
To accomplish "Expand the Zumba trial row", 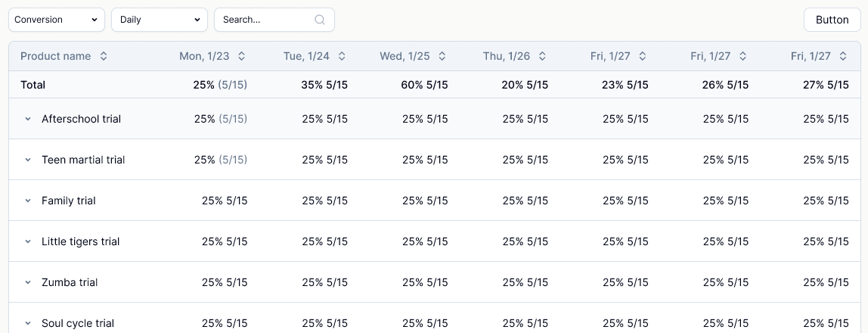I will [28, 282].
